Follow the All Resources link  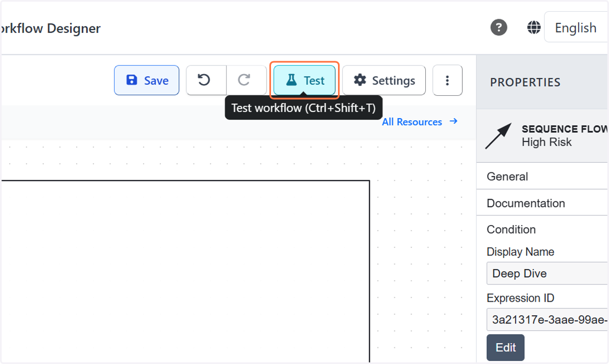point(420,122)
